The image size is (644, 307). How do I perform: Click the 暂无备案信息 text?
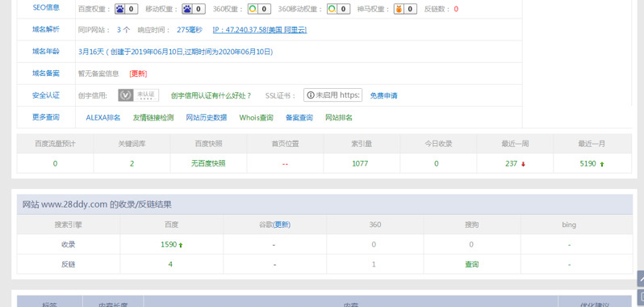[x=98, y=74]
